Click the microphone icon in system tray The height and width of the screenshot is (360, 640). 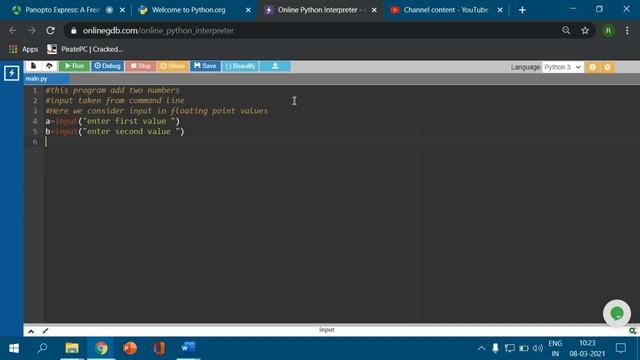[x=495, y=348]
